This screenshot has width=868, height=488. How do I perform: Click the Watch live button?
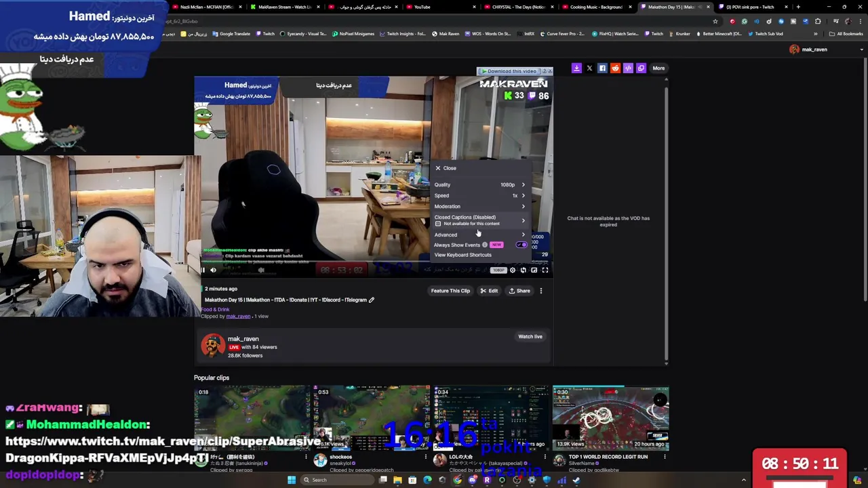click(x=530, y=336)
